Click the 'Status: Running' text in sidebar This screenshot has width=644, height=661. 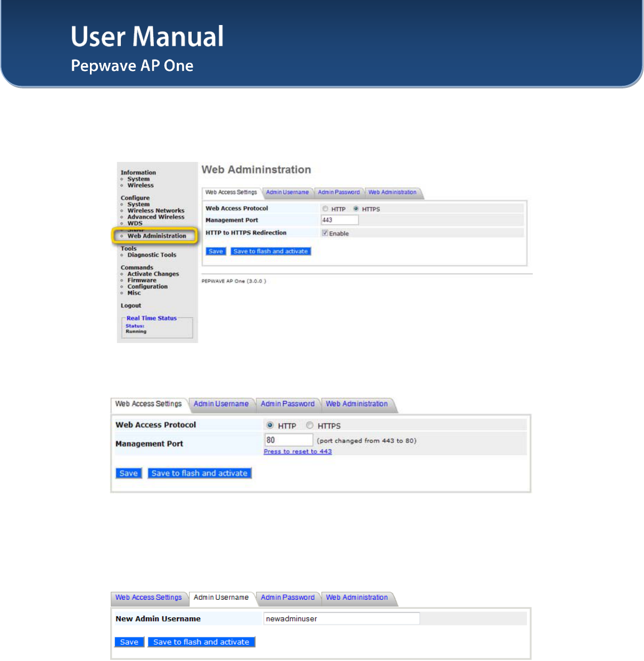point(136,329)
